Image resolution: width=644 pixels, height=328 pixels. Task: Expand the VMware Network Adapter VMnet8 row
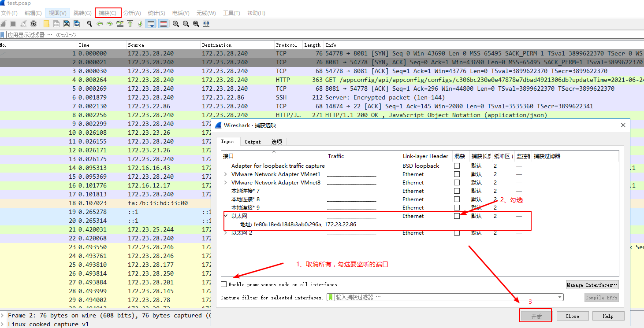pyautogui.click(x=226, y=183)
